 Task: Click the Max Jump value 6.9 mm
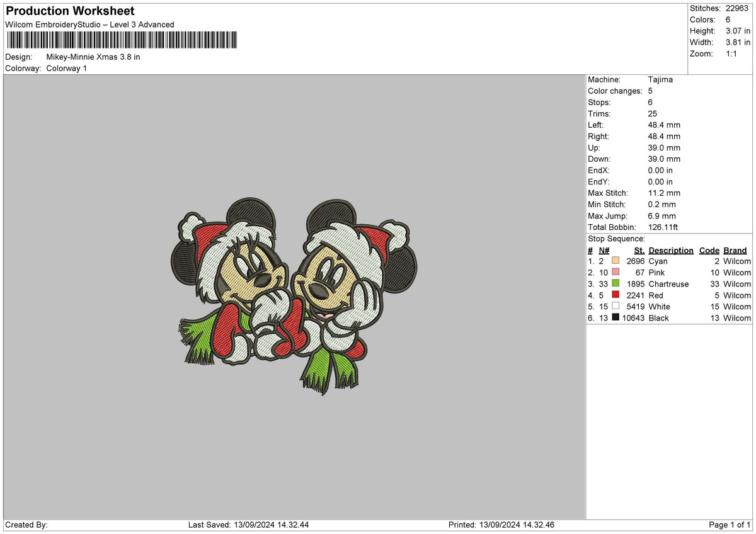[661, 215]
